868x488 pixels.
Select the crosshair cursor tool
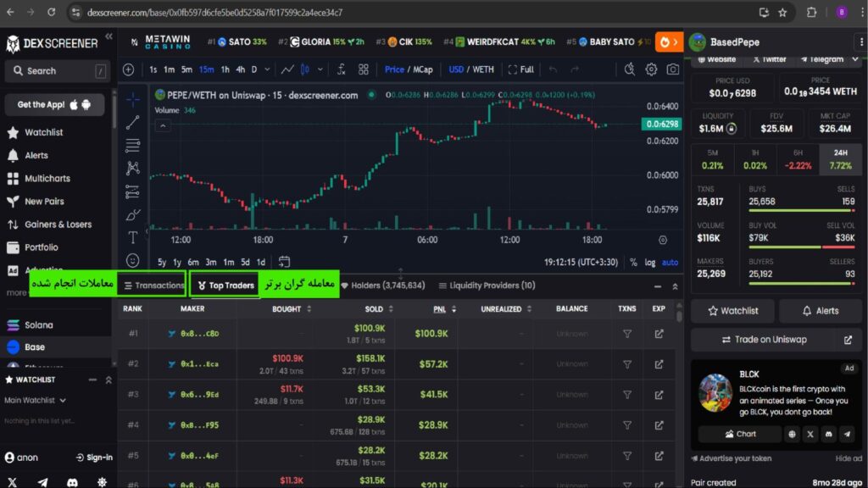pyautogui.click(x=133, y=100)
